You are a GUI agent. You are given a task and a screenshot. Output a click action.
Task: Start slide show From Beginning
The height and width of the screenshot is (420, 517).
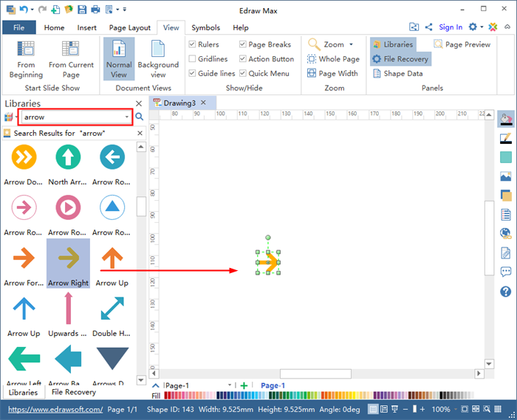(x=26, y=61)
